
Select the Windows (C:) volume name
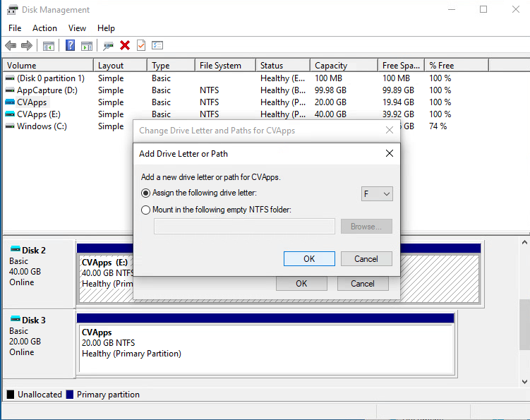pyautogui.click(x=42, y=126)
